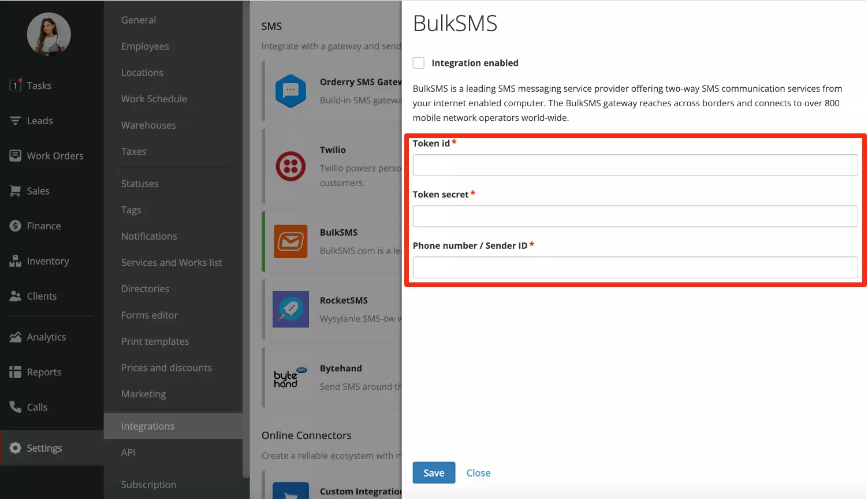Select the Bytehand card title
This screenshot has width=868, height=499.
[341, 368]
